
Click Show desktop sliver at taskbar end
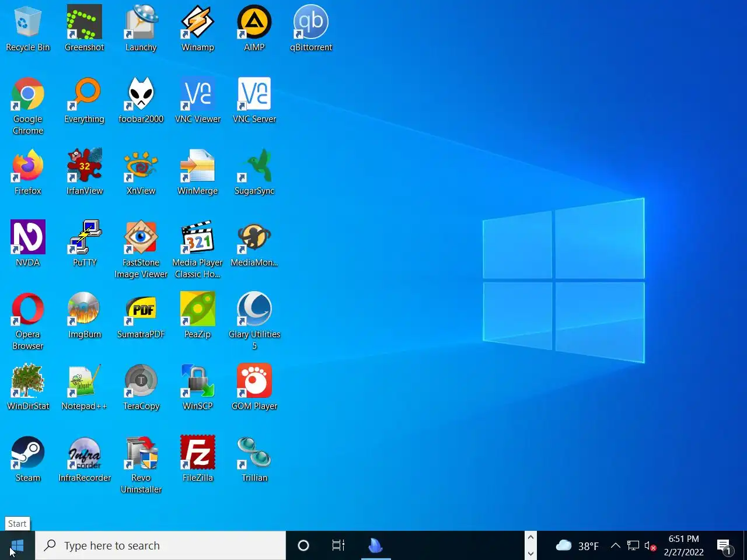(x=745, y=545)
